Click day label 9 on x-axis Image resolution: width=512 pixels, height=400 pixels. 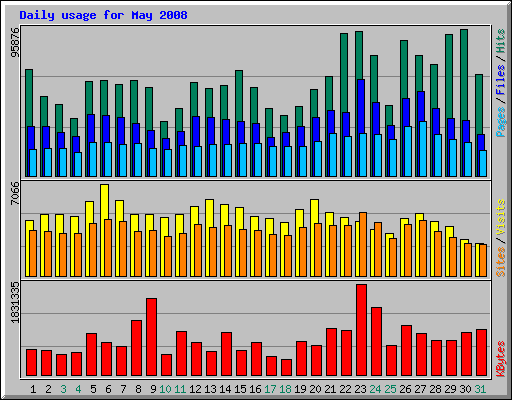point(153,389)
